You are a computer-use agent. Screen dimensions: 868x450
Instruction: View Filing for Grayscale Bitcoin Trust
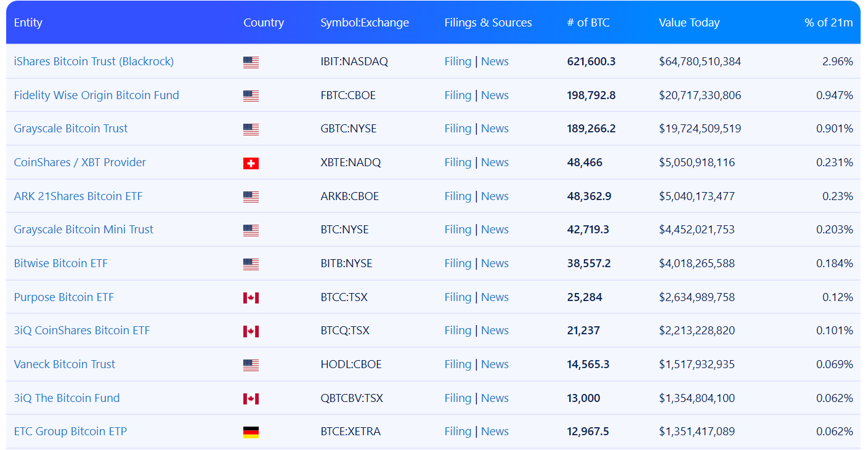[x=458, y=129]
